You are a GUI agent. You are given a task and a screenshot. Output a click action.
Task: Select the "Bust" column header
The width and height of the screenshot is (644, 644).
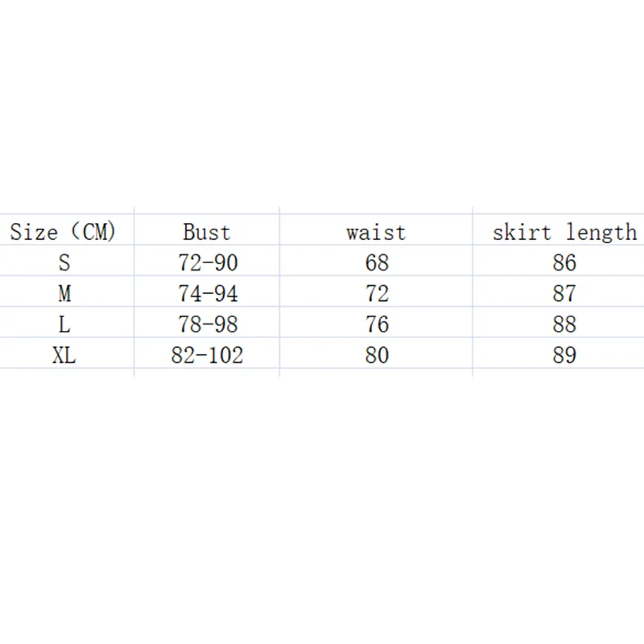click(207, 233)
